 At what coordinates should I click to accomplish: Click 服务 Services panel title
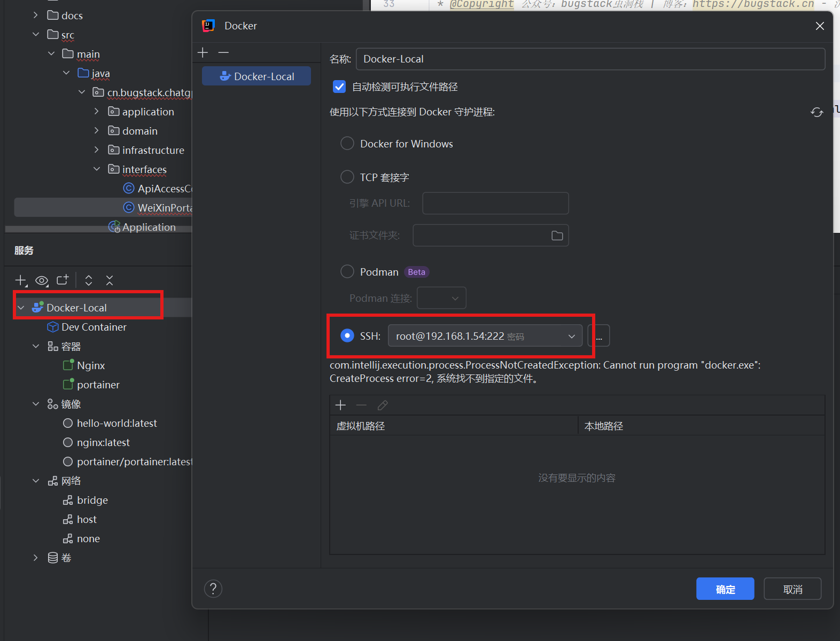[24, 251]
